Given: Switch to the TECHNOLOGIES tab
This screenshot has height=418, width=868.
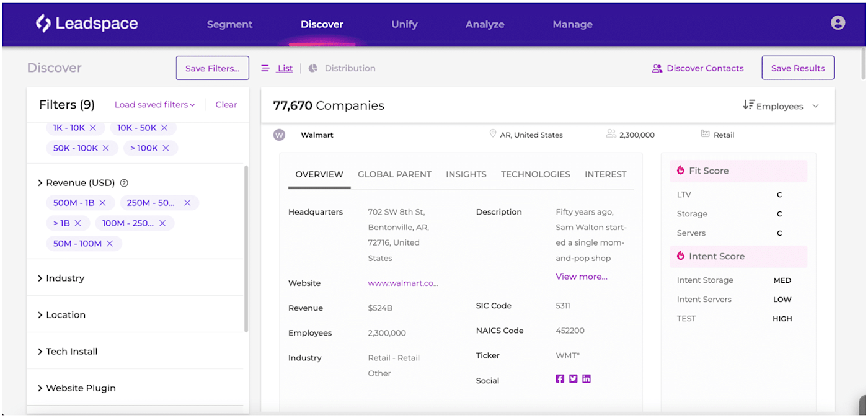Looking at the screenshot, I should (536, 174).
